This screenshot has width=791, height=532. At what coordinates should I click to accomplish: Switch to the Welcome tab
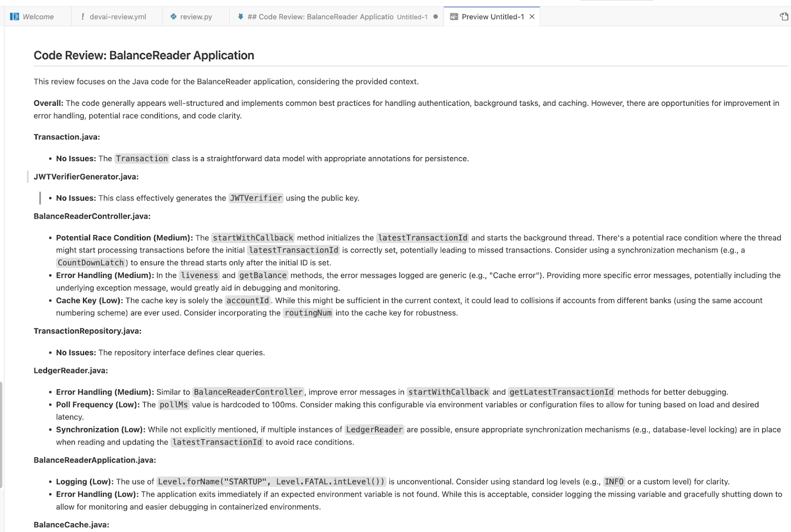point(38,17)
